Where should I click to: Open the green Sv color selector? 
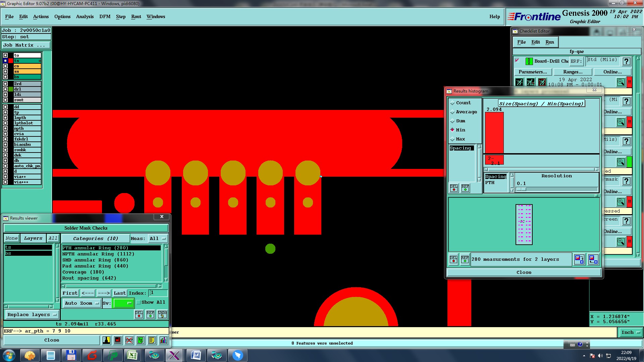(x=123, y=303)
